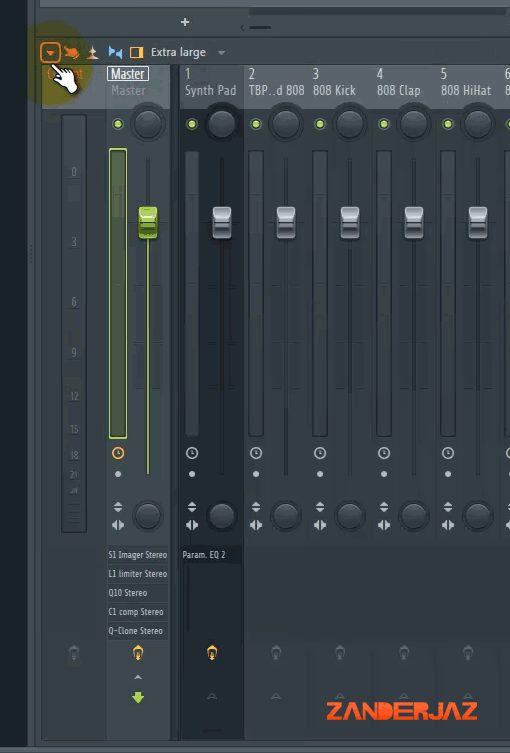
Task: Select the Master mixer track label
Action: click(128, 74)
